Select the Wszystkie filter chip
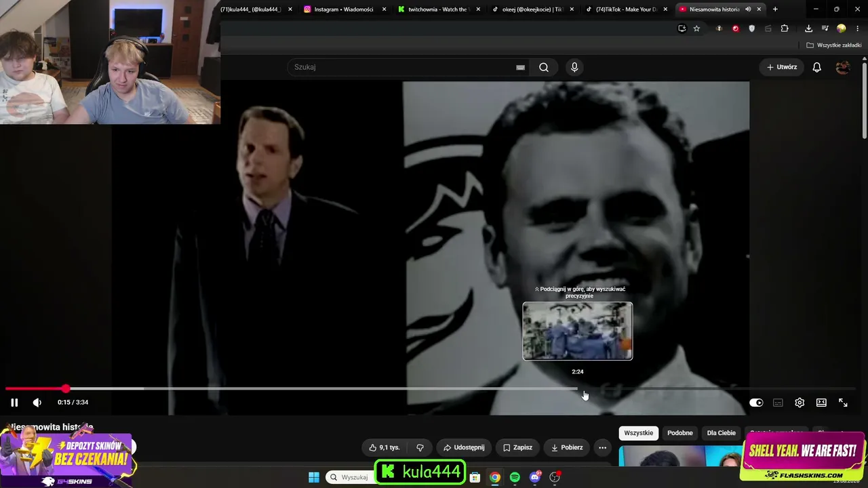This screenshot has height=488, width=868. [x=639, y=433]
